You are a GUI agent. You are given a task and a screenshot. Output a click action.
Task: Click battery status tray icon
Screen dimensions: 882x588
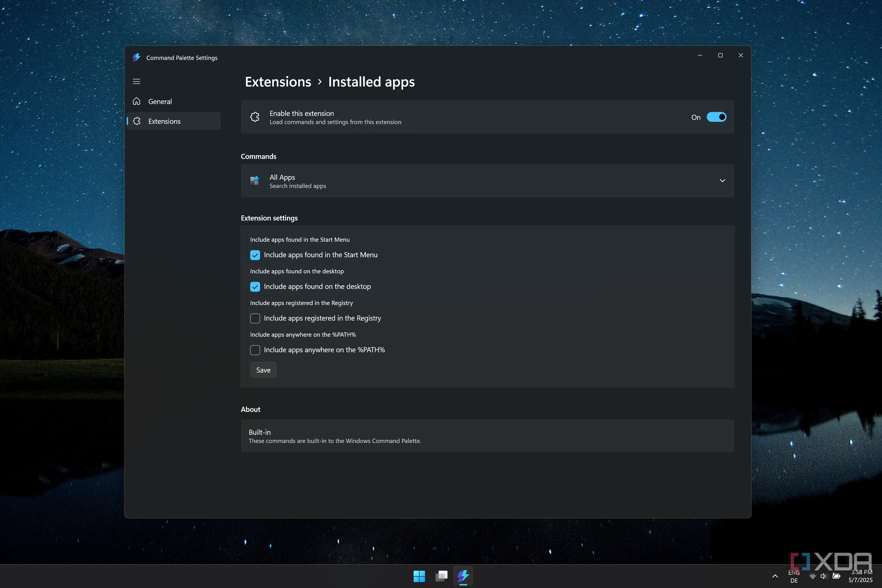(836, 576)
